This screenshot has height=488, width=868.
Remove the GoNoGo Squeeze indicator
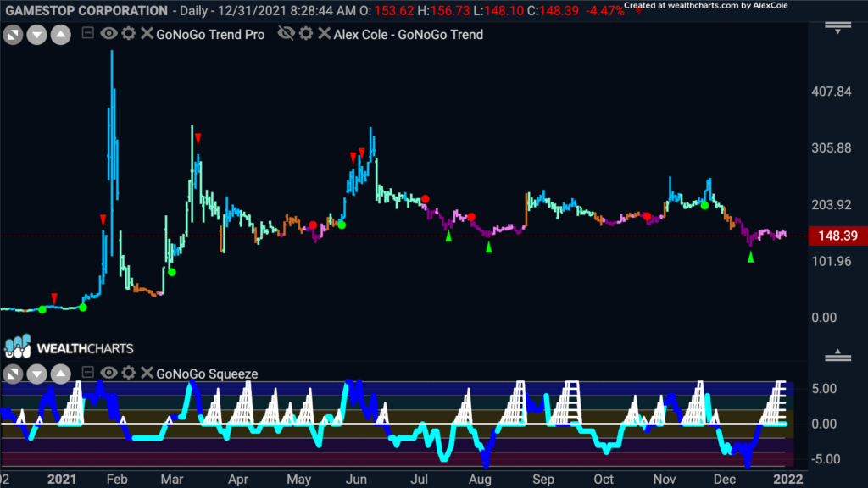(x=147, y=373)
